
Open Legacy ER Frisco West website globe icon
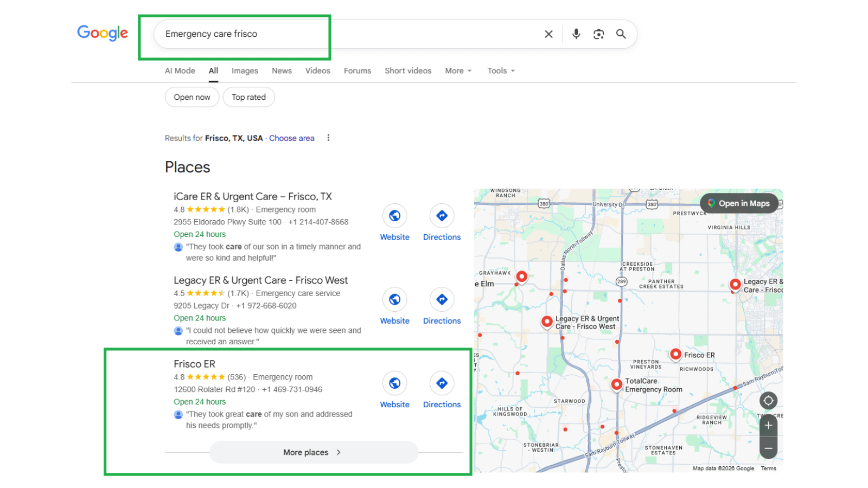pos(395,299)
